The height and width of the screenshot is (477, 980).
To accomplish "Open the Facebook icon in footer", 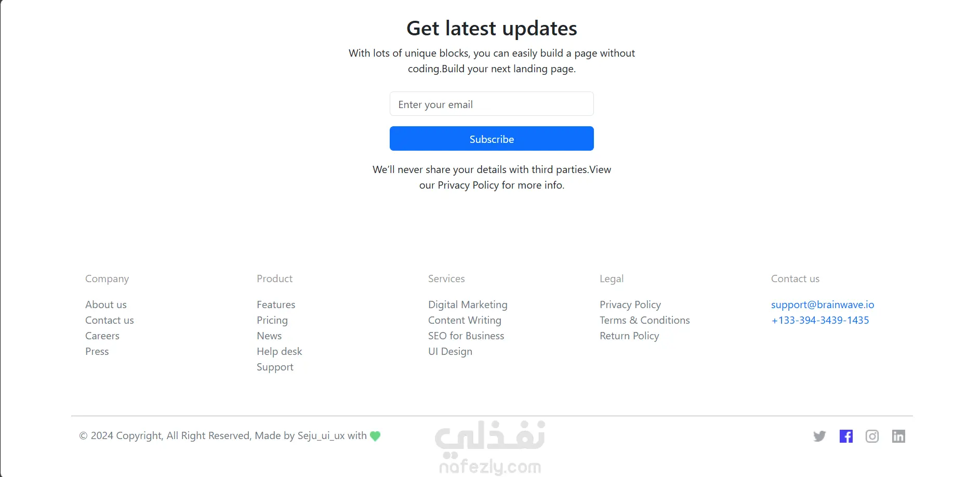I will [x=846, y=436].
